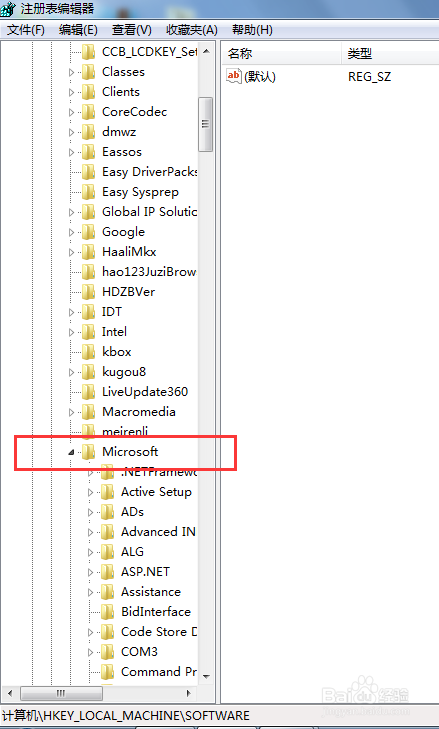The height and width of the screenshot is (729, 439).
Task: Click the Easy Sysprep folder icon
Action: pyautogui.click(x=88, y=192)
